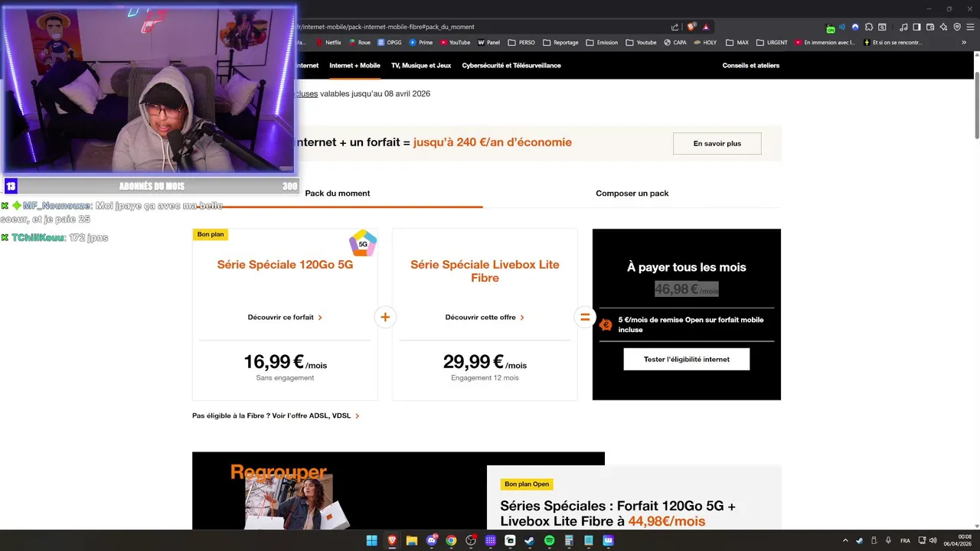This screenshot has height=551, width=980.
Task: Expand the PERSO bookmarks folder
Action: tap(521, 42)
